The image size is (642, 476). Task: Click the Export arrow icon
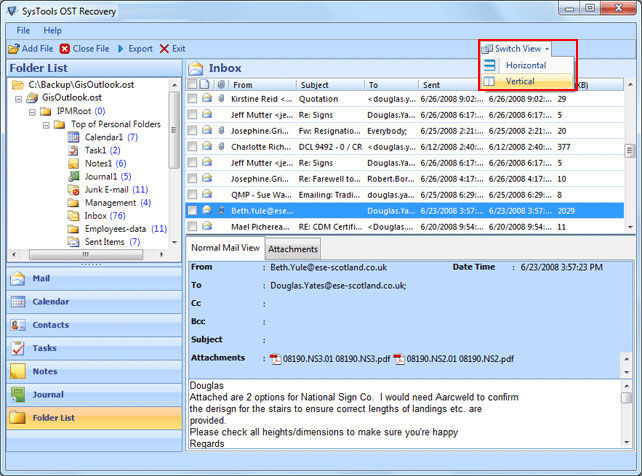coord(121,48)
